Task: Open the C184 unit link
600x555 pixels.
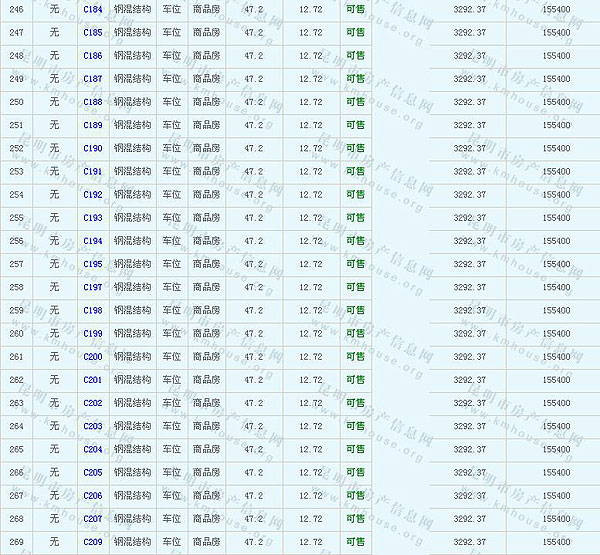Action: 92,9
